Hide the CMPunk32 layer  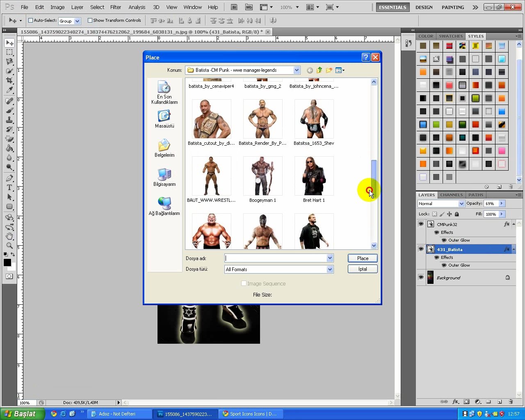click(x=421, y=224)
